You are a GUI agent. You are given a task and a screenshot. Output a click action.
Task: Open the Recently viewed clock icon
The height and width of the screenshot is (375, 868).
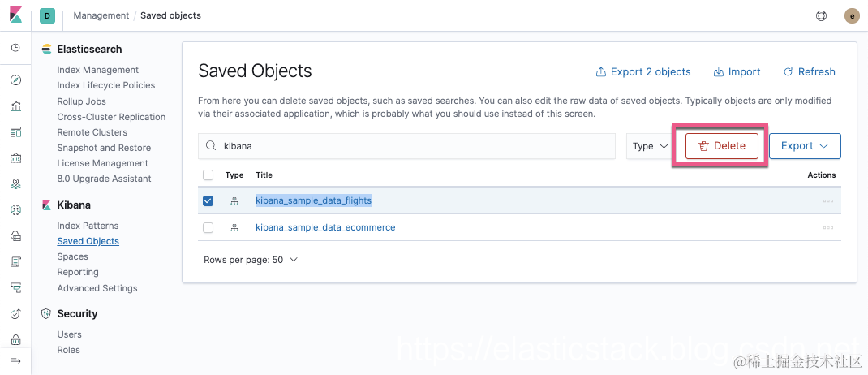pos(15,48)
